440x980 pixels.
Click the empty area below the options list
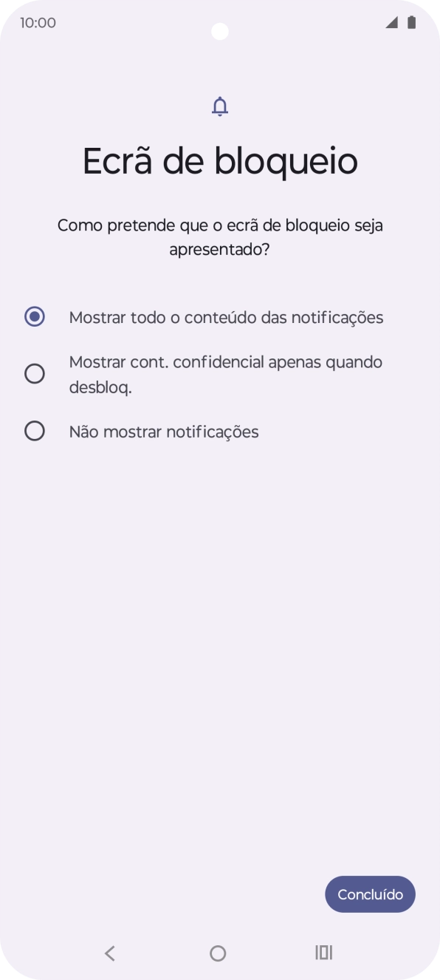point(219,628)
